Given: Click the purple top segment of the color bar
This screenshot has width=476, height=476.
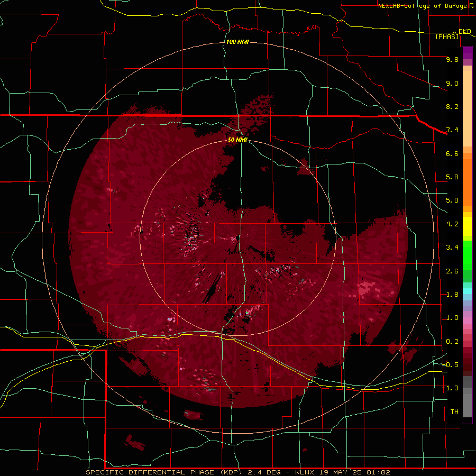Looking at the screenshot, I should (467, 53).
